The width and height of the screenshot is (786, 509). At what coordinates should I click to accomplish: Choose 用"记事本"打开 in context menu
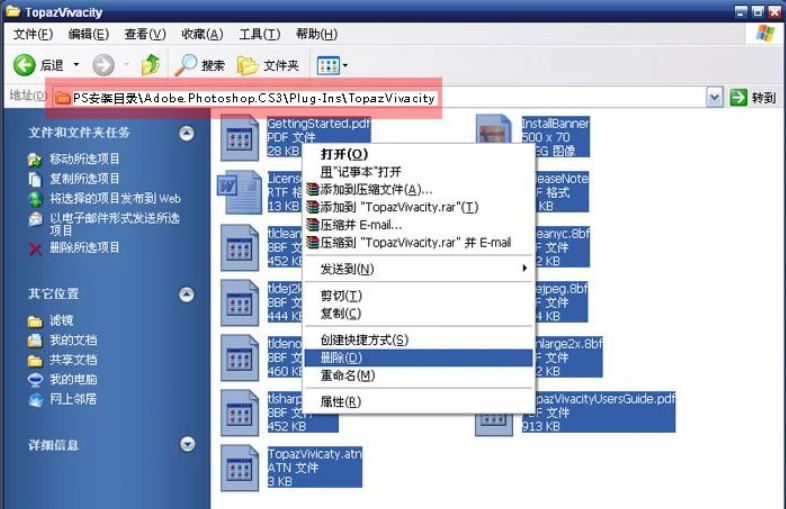tap(419, 172)
